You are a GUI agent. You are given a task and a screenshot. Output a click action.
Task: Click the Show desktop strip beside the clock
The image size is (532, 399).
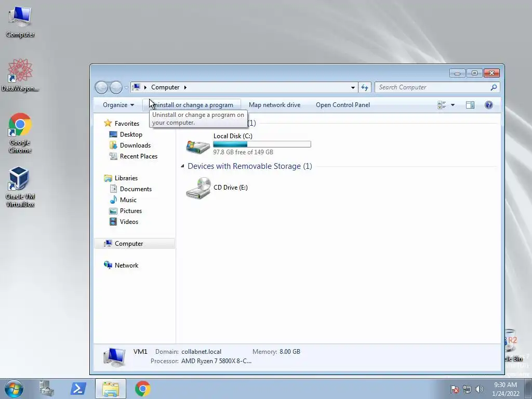tap(528, 389)
